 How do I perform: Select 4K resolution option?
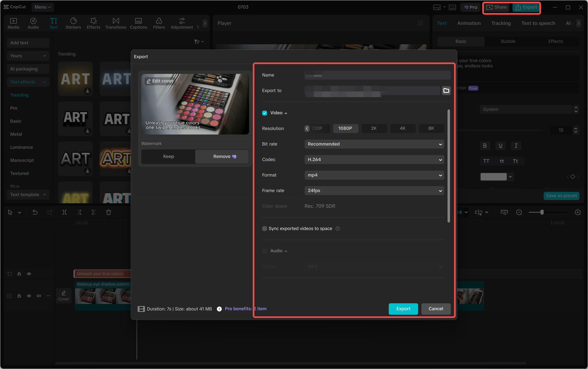[402, 128]
